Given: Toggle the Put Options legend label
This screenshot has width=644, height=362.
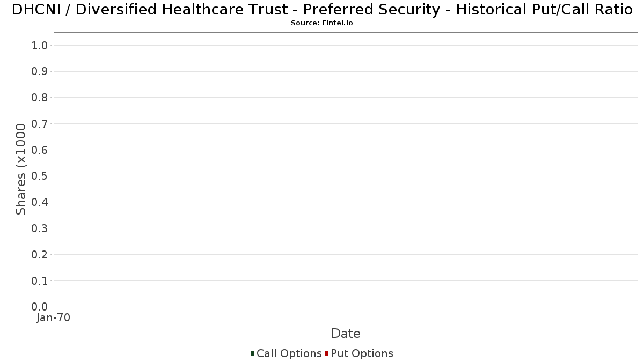Looking at the screenshot, I should click(x=362, y=353).
